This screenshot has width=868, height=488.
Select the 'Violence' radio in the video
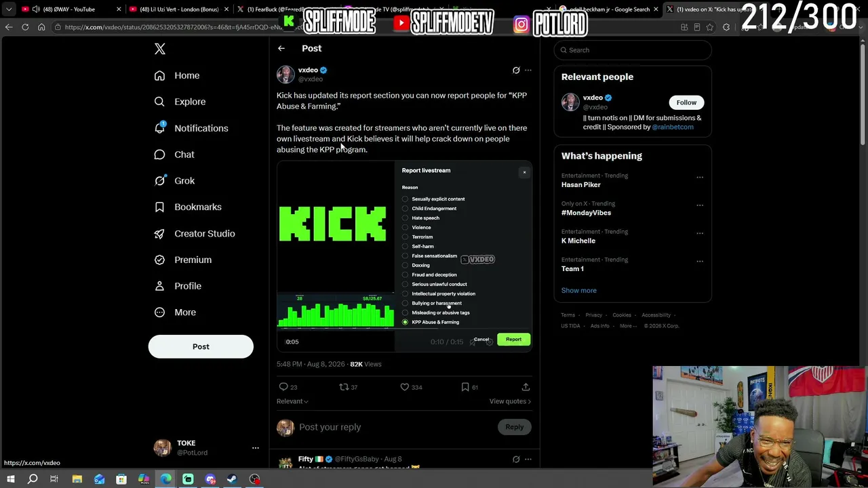tap(405, 228)
